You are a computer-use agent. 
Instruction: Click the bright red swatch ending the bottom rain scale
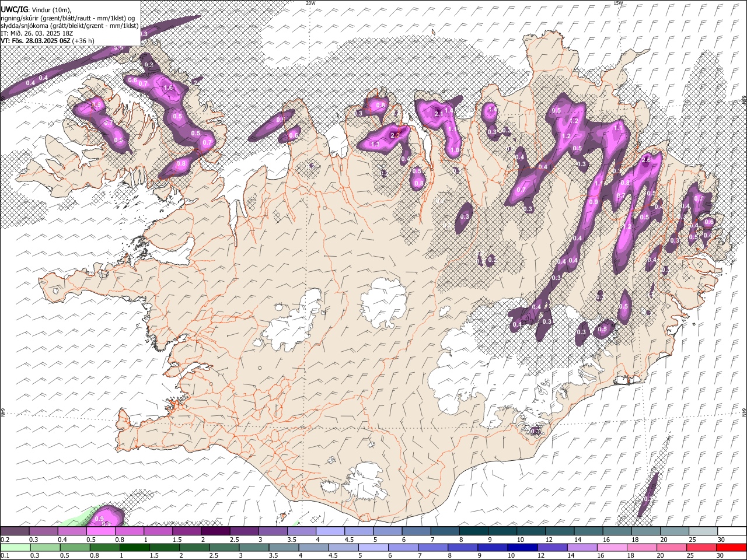tap(731, 548)
